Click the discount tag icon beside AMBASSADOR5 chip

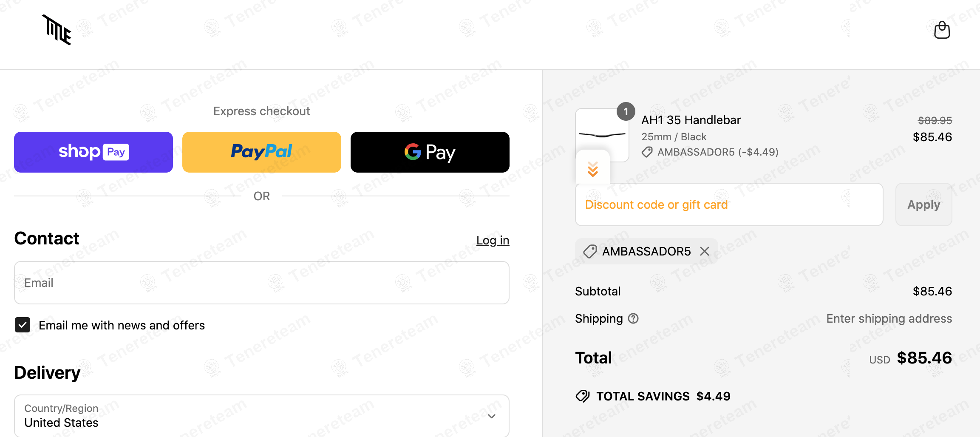pyautogui.click(x=590, y=251)
